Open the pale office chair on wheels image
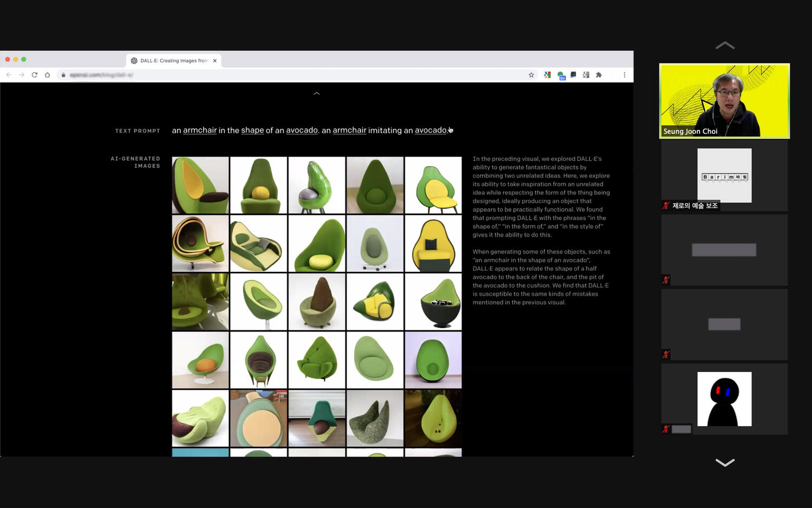The width and height of the screenshot is (812, 508). pos(375,244)
